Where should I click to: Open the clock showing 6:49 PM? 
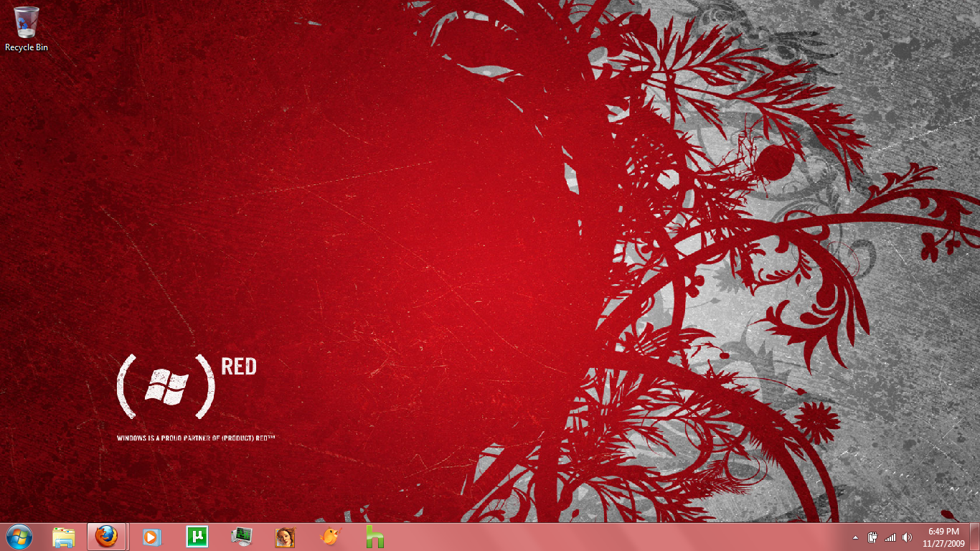[x=943, y=537]
